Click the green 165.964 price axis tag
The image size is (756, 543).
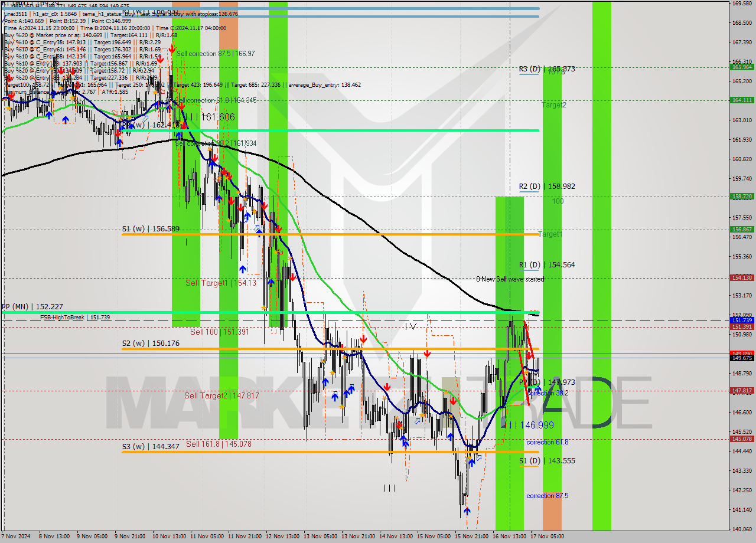pyautogui.click(x=742, y=67)
